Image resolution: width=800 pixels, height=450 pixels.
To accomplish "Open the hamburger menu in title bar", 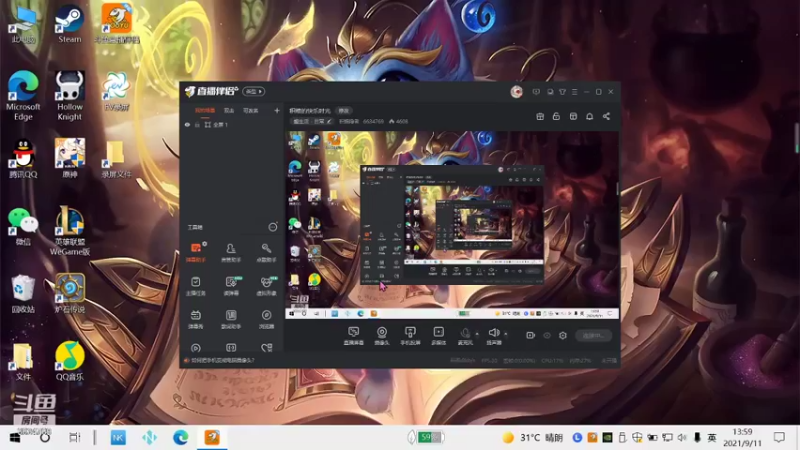I will (574, 92).
